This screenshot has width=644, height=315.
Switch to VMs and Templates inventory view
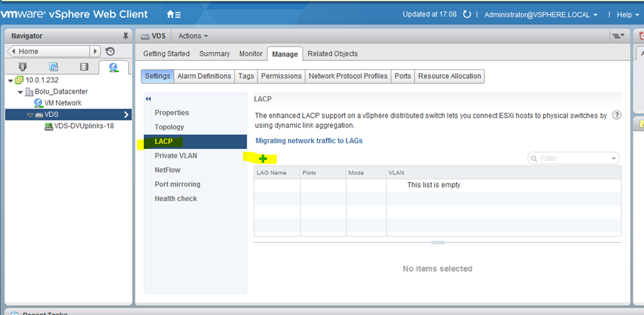click(x=53, y=66)
